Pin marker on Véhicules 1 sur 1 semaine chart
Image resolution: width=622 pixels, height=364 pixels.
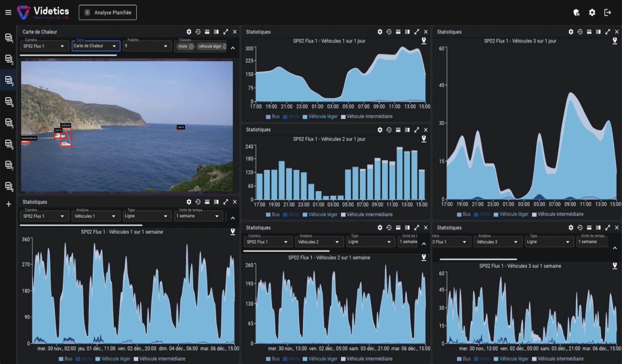click(233, 232)
